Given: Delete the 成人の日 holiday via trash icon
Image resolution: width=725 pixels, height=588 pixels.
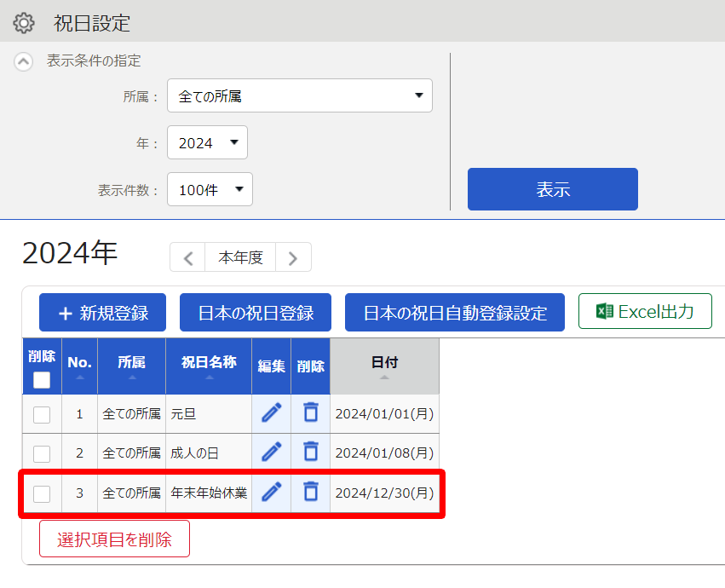Looking at the screenshot, I should point(311,452).
